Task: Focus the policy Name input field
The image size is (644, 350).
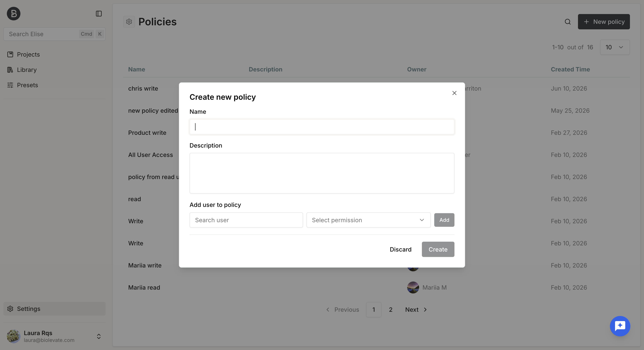Action: pos(322,127)
